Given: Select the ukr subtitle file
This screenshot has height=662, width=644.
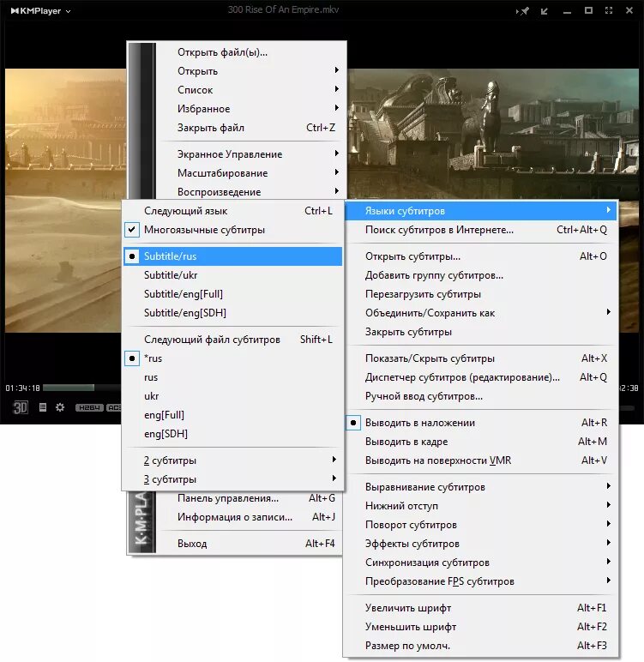Looking at the screenshot, I should (232, 396).
